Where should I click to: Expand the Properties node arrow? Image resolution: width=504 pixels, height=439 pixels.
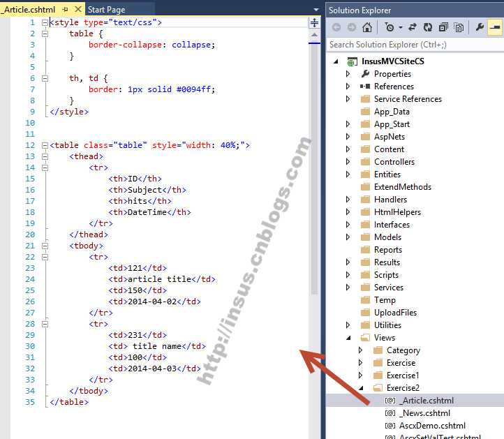(348, 74)
